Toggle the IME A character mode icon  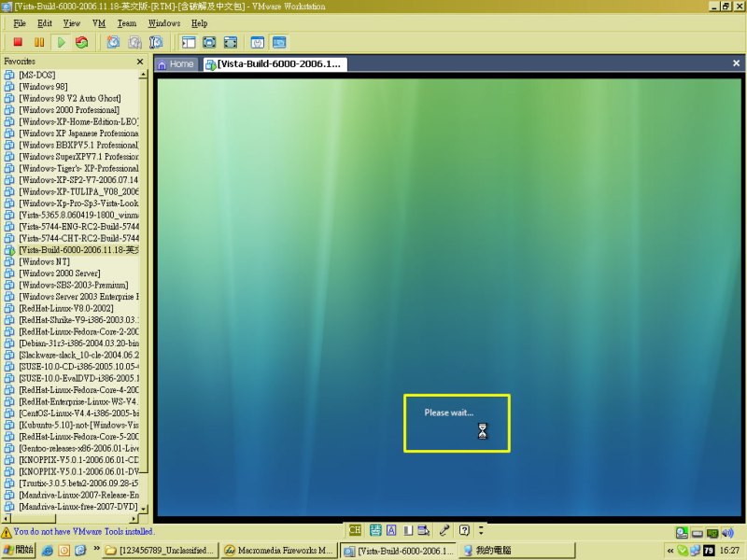(391, 530)
